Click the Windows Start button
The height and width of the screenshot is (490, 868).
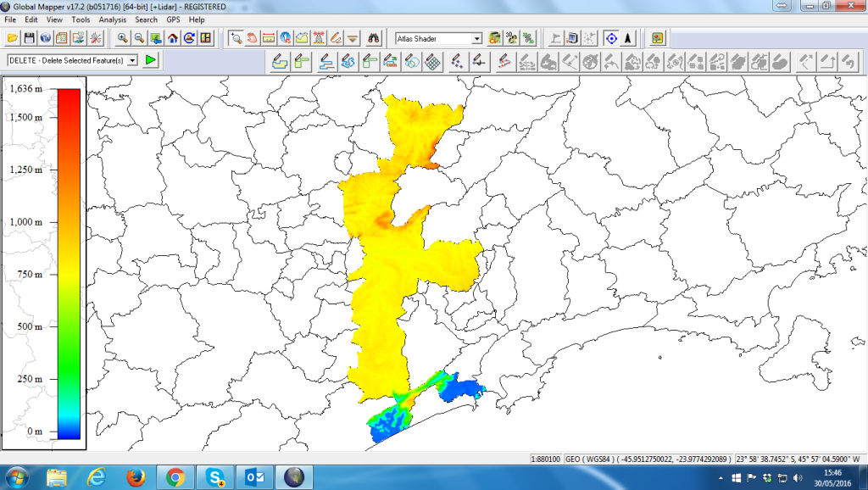coord(18,477)
